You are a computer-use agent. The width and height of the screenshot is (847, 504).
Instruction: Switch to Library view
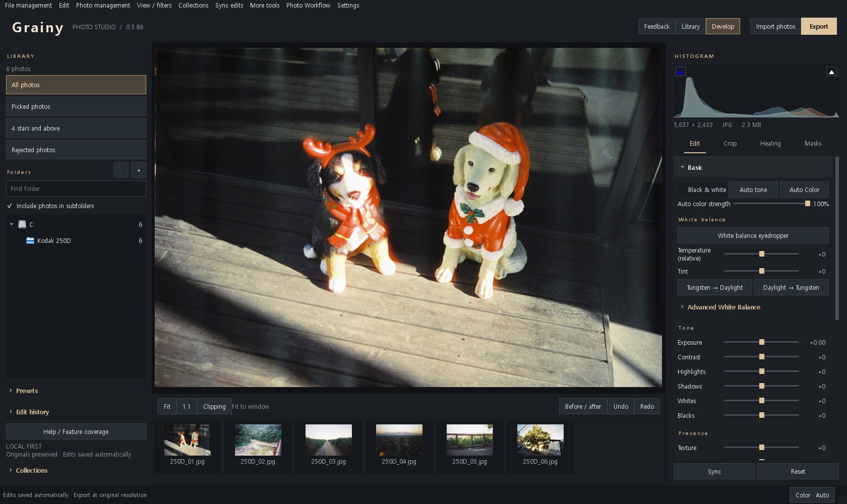pyautogui.click(x=690, y=26)
